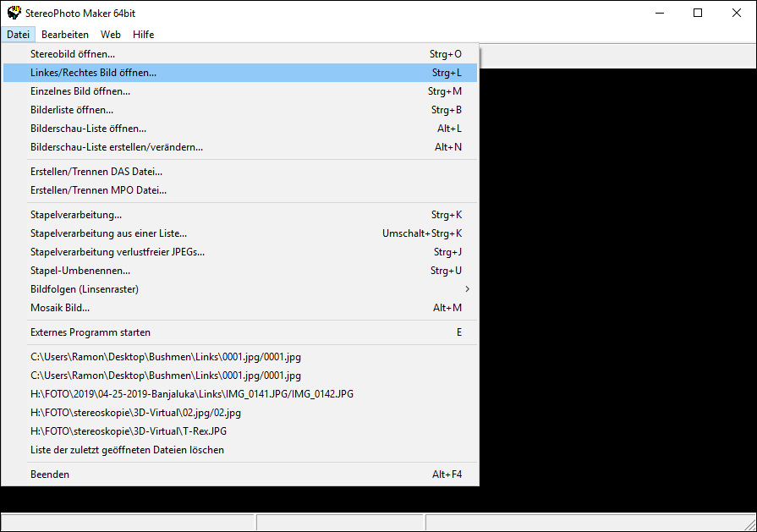
Task: Open the Web menu
Action: 111,35
